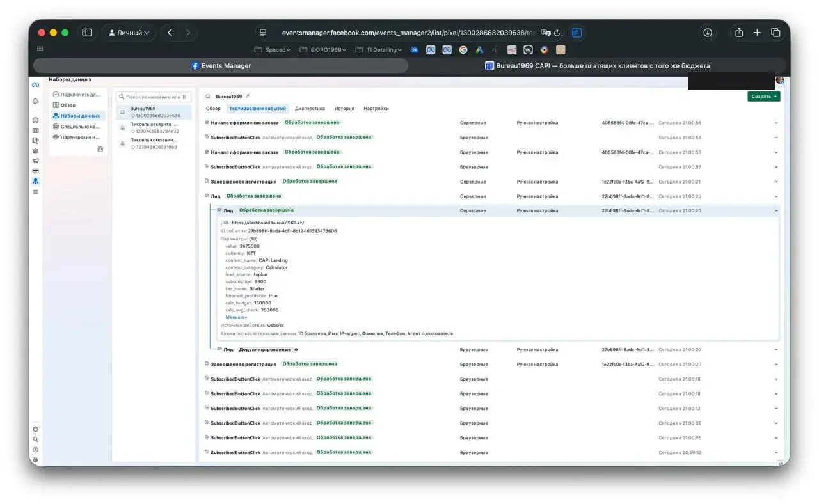
Task: Click the info icon beside Дедуплицированные
Action: pos(296,350)
